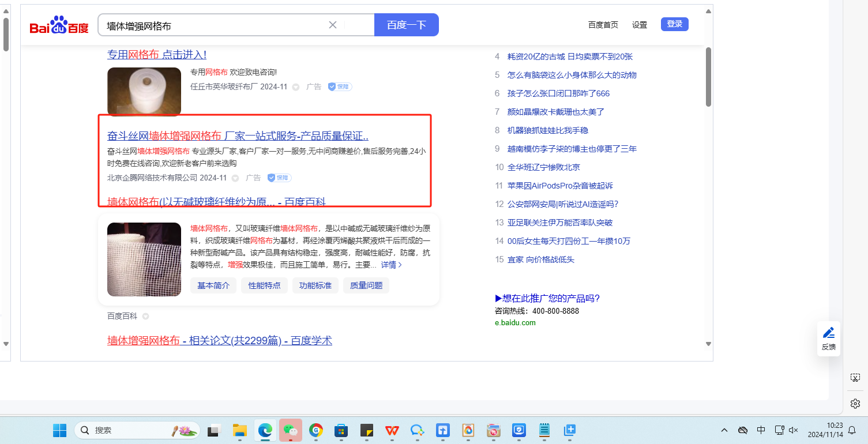Toggle the 中 input method indicator
This screenshot has height=444, width=868.
761,430
